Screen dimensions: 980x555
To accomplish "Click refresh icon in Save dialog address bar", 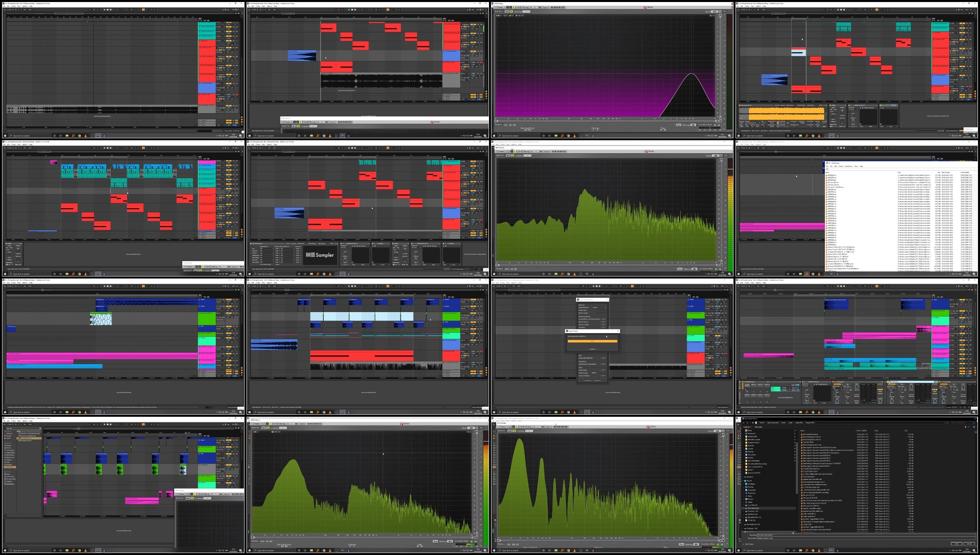I will pyautogui.click(x=947, y=423).
